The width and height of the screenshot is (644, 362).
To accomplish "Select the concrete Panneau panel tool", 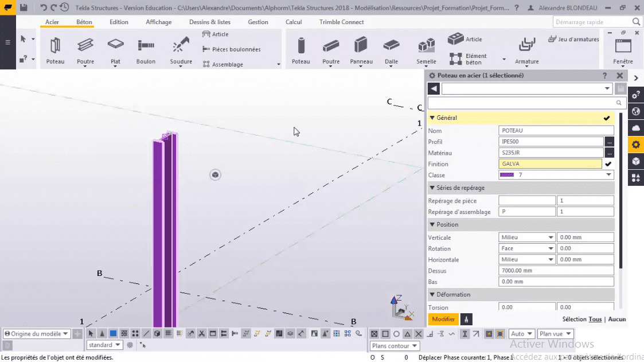I will click(x=361, y=50).
